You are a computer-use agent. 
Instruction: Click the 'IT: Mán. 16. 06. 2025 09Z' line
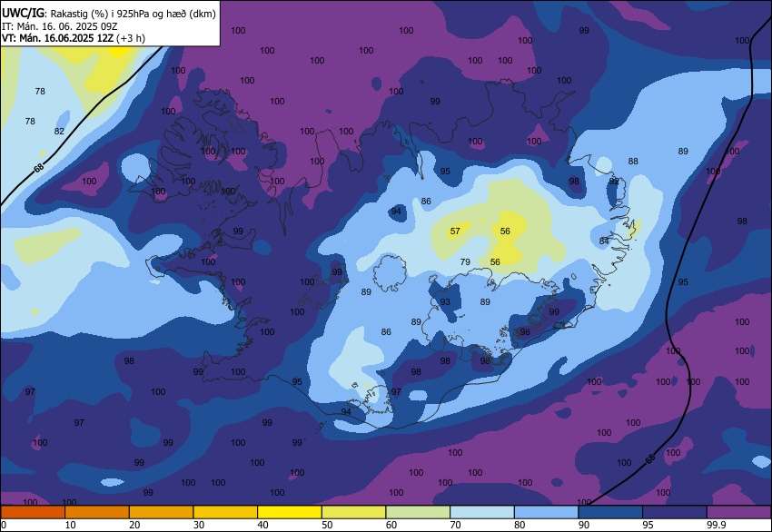(60, 26)
